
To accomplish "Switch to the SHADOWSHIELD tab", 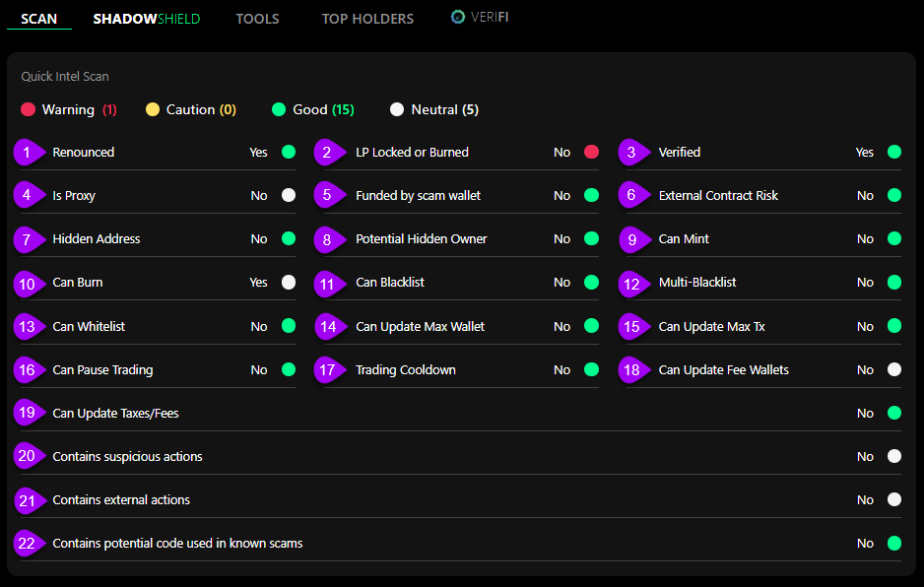I will [146, 19].
